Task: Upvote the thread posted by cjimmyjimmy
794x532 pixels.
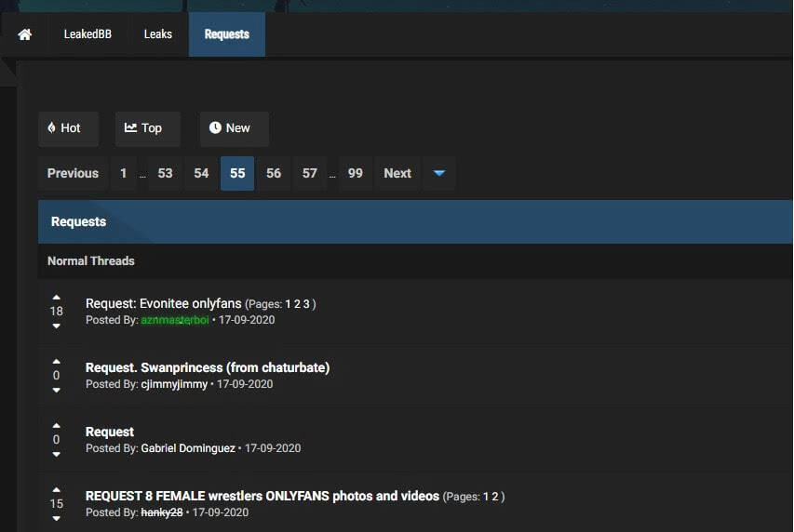Action: 56,362
